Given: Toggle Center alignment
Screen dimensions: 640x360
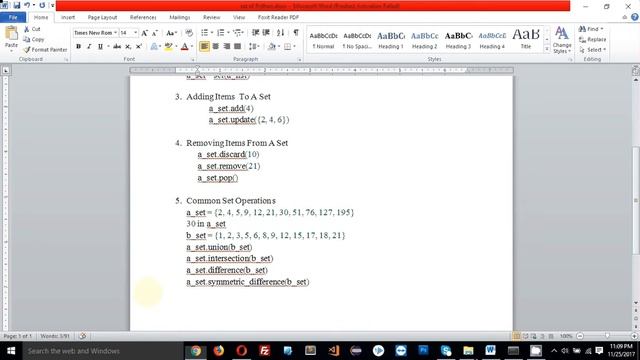Looking at the screenshot, I should point(216,47).
